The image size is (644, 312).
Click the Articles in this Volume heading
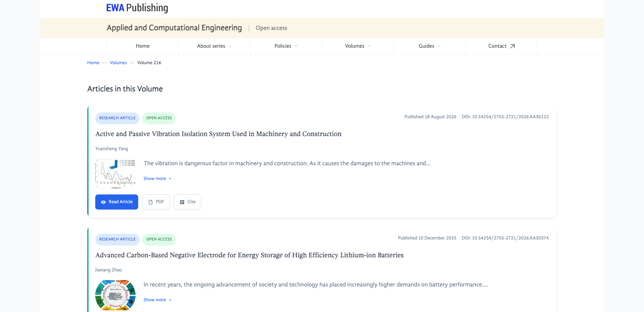coord(125,89)
